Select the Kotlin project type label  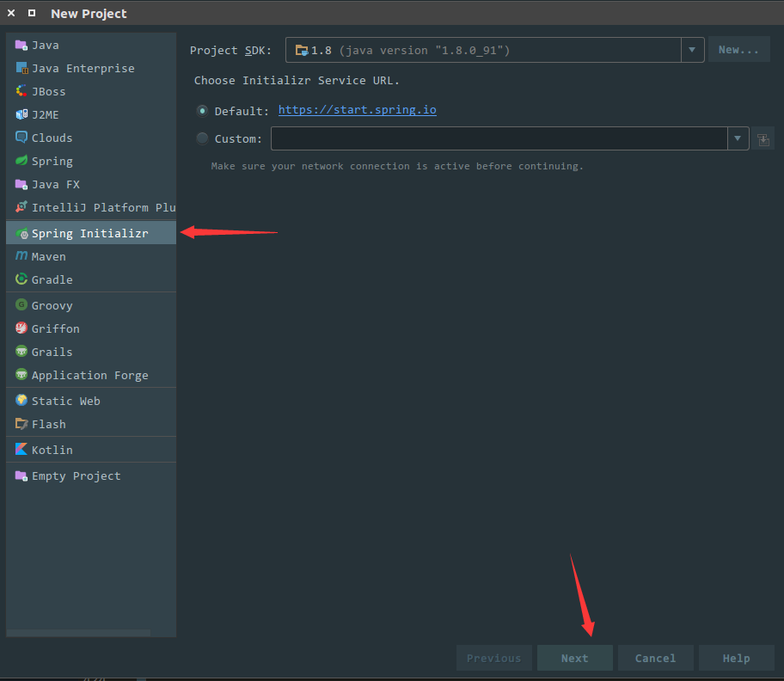pos(52,450)
